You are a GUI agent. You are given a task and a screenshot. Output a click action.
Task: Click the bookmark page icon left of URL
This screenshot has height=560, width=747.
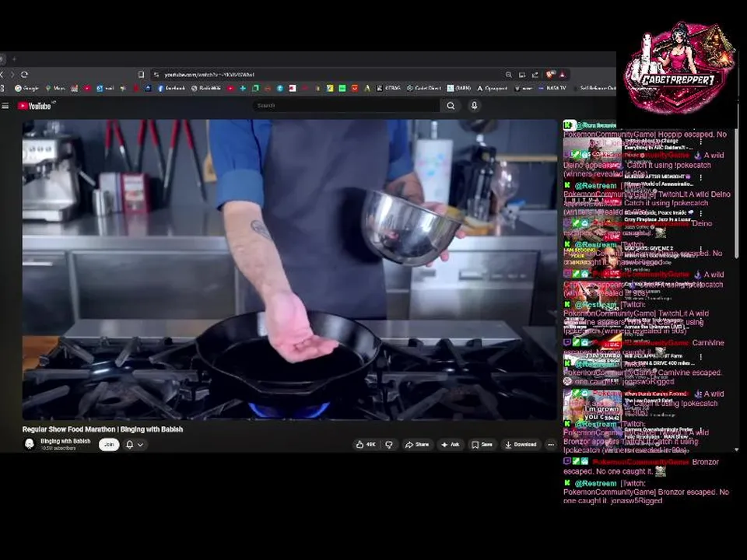pyautogui.click(x=141, y=75)
